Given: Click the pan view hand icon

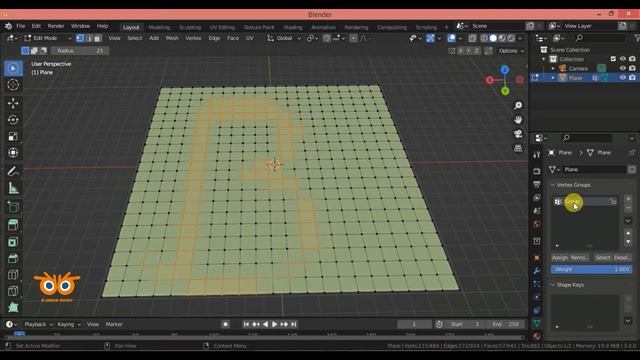Looking at the screenshot, I should click(518, 120).
